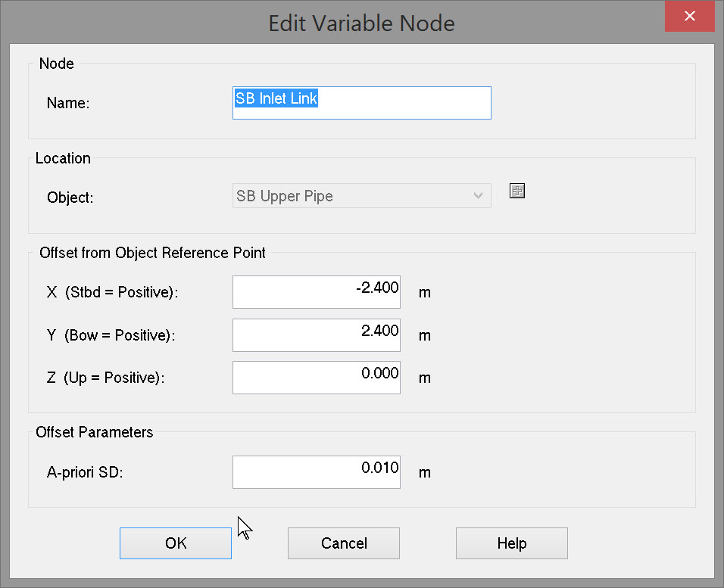Close the Edit Variable Node dialog

[x=689, y=17]
